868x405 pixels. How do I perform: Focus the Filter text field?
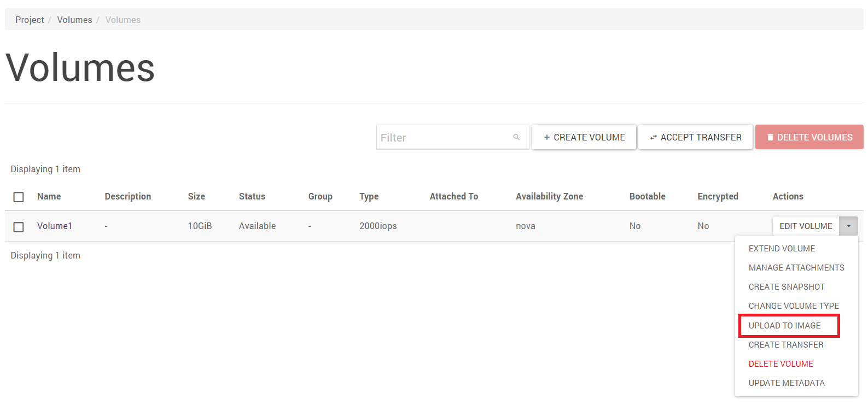click(x=443, y=138)
